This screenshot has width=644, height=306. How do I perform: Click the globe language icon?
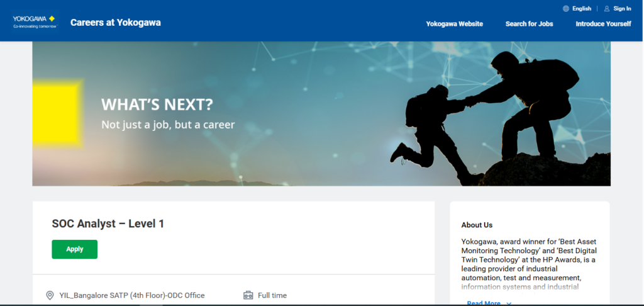click(566, 9)
